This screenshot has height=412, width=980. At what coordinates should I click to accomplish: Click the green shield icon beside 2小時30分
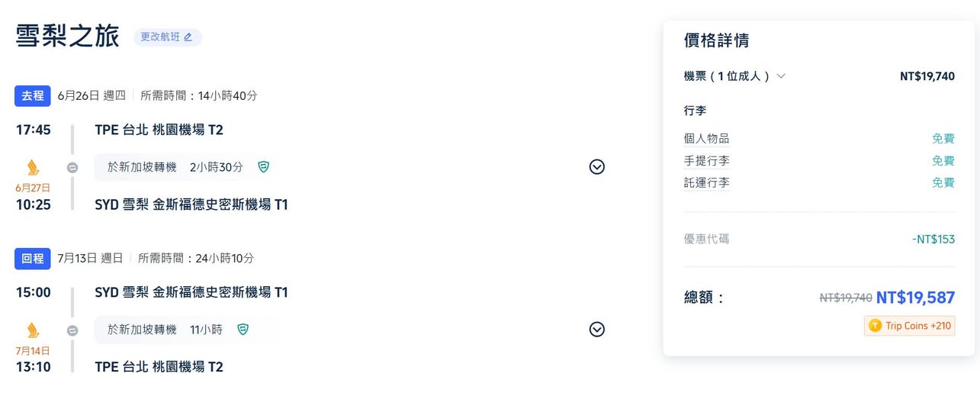pyautogui.click(x=264, y=167)
